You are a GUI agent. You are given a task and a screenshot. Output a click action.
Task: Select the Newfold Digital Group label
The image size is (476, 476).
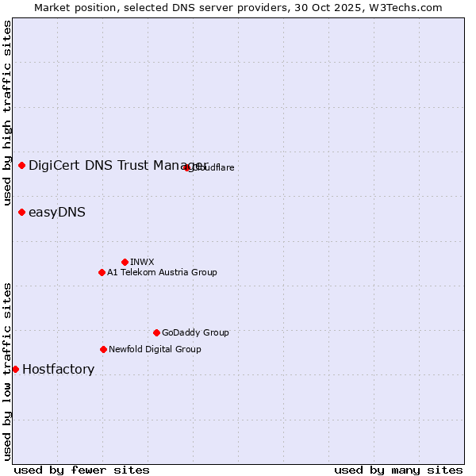point(155,349)
